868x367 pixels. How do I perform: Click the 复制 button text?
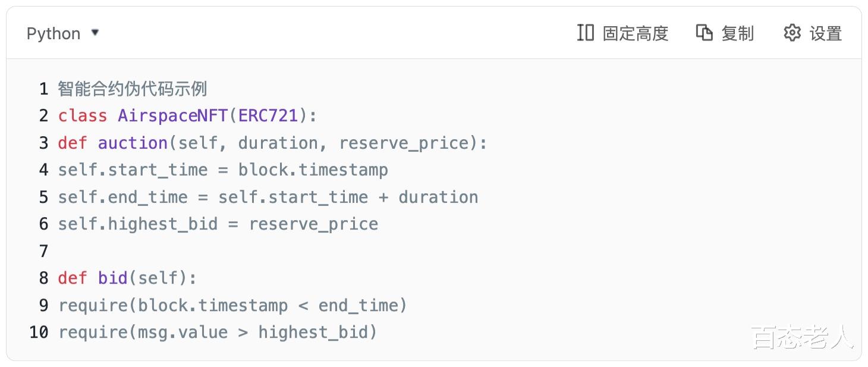737,34
